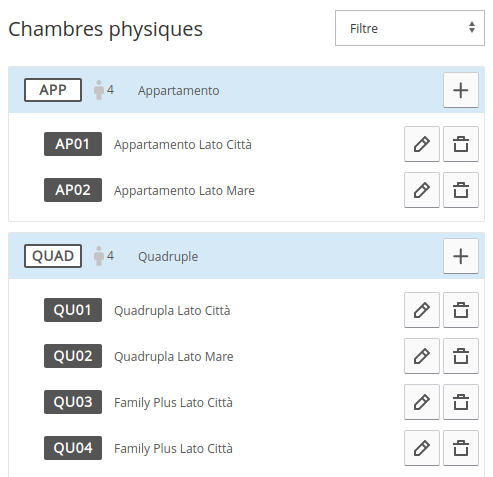Delete room QU04 with trash icon
The image size is (493, 477).
pos(461,448)
